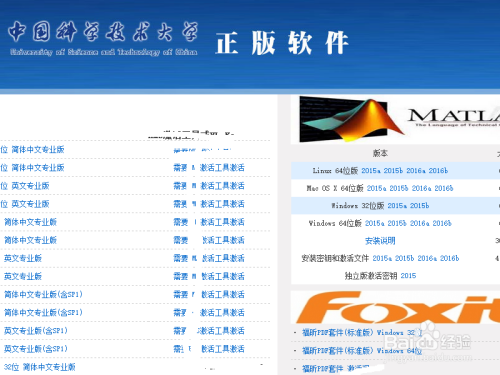
Task: Select 2016a in the Mac OS X row
Action: [421, 188]
